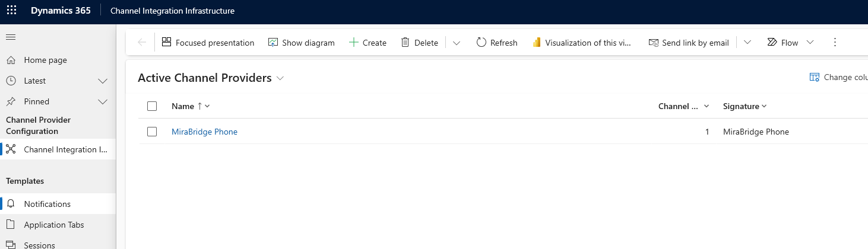Click the Send link envelope icon
868x249 pixels.
point(654,42)
